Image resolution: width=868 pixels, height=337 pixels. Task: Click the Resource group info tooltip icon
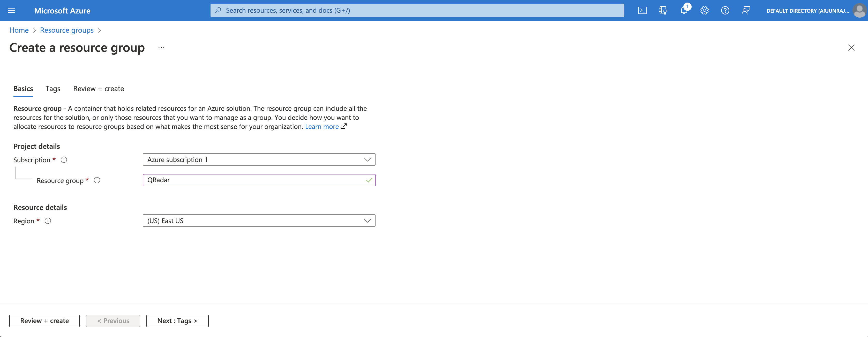tap(98, 180)
